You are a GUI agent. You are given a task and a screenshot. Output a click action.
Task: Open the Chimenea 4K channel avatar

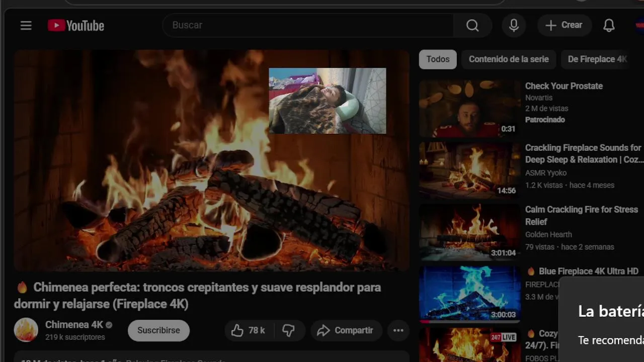[x=26, y=330]
